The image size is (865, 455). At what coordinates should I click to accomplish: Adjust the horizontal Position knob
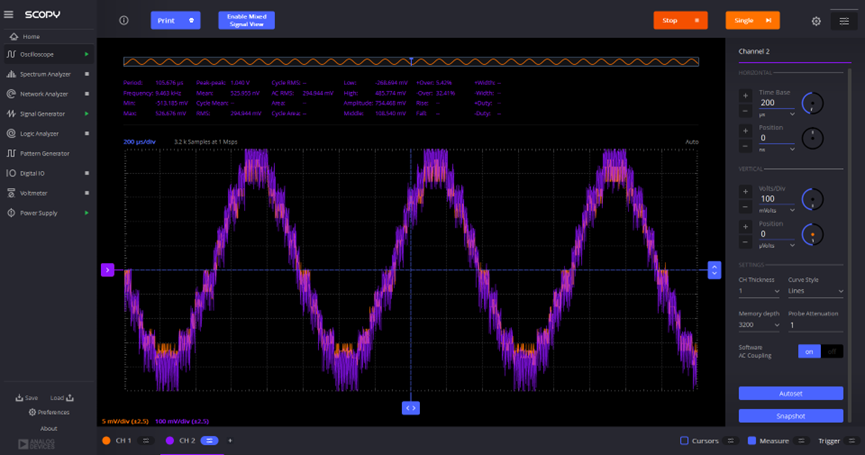tap(812, 138)
